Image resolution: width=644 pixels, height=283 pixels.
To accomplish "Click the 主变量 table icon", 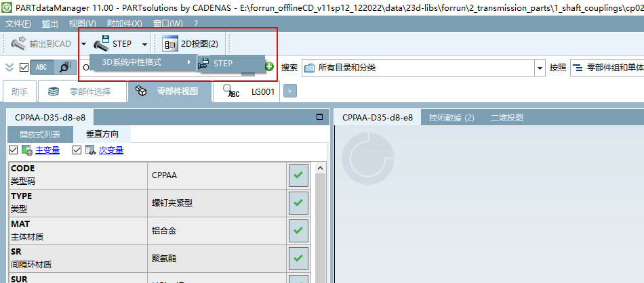I will point(27,150).
